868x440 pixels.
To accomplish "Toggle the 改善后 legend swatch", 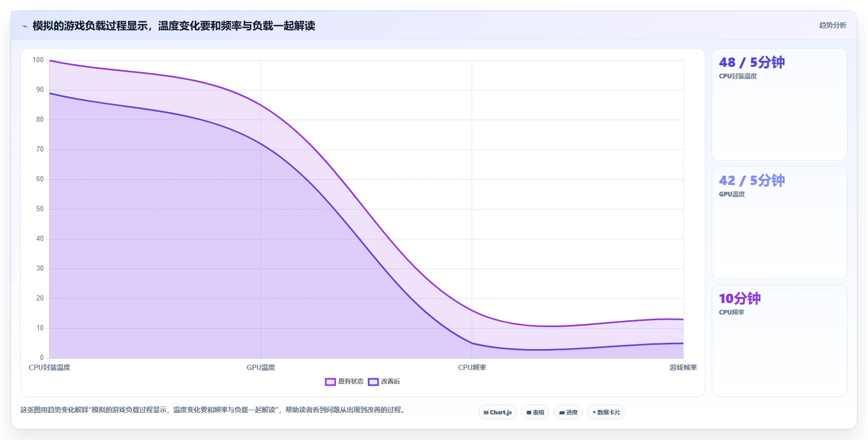I will pyautogui.click(x=373, y=382).
